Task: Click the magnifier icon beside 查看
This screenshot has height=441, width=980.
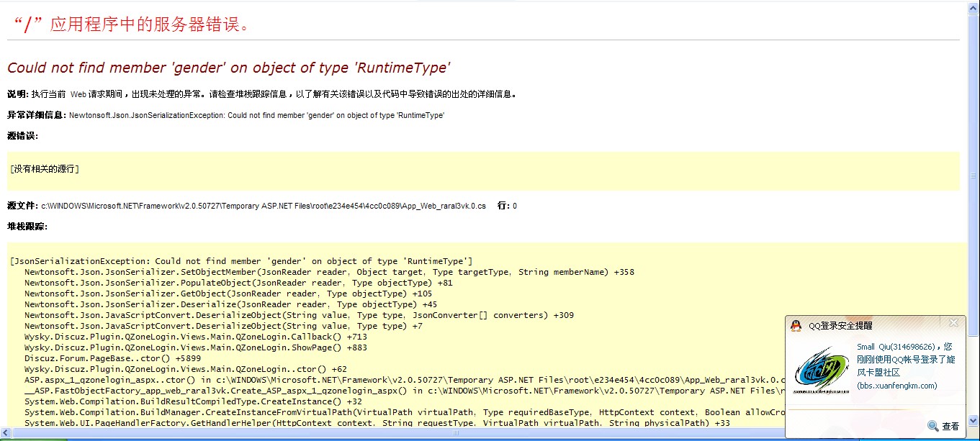Action: pos(933,426)
